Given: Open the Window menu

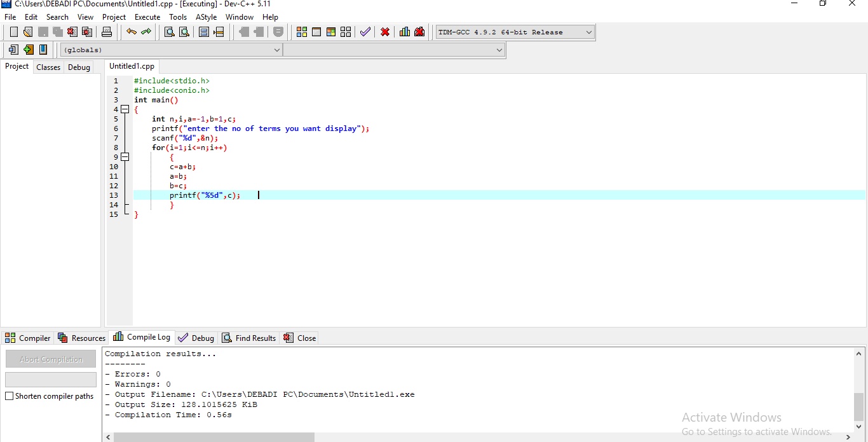Looking at the screenshot, I should [x=240, y=17].
